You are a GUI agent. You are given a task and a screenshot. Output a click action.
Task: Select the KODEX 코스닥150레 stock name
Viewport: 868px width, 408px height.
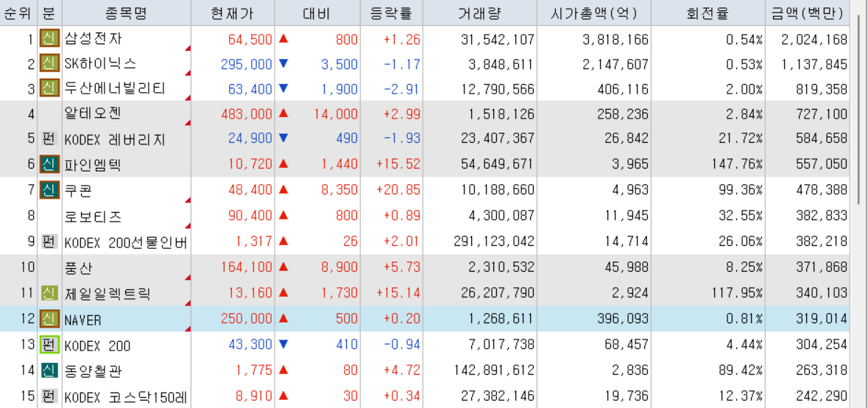[x=126, y=396]
